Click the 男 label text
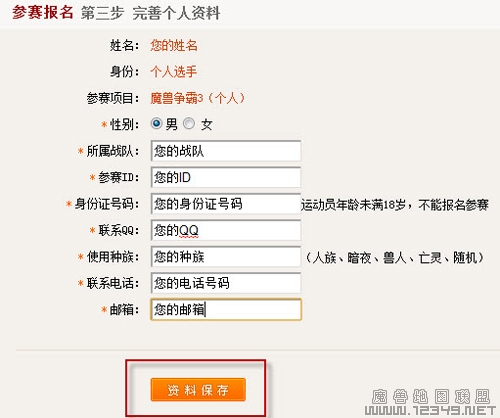Screen dimensions: 500x418 172,124
